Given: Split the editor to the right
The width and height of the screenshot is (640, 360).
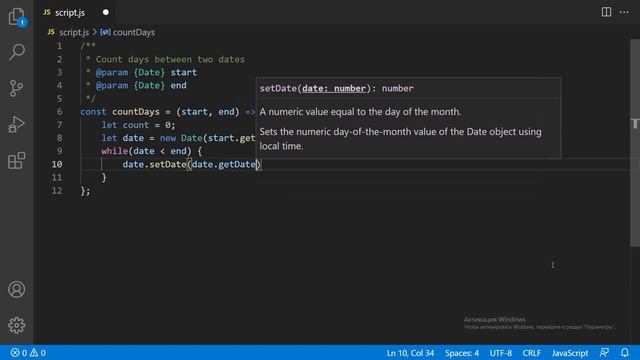Looking at the screenshot, I should click(606, 12).
